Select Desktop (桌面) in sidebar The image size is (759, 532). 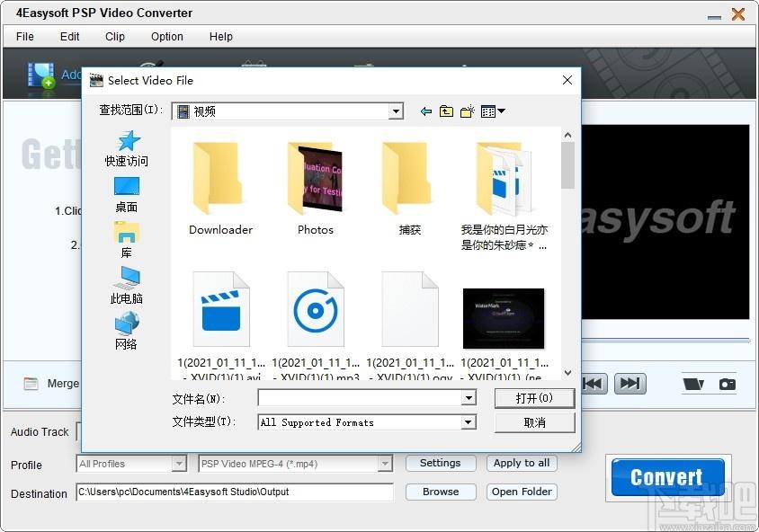[126, 195]
